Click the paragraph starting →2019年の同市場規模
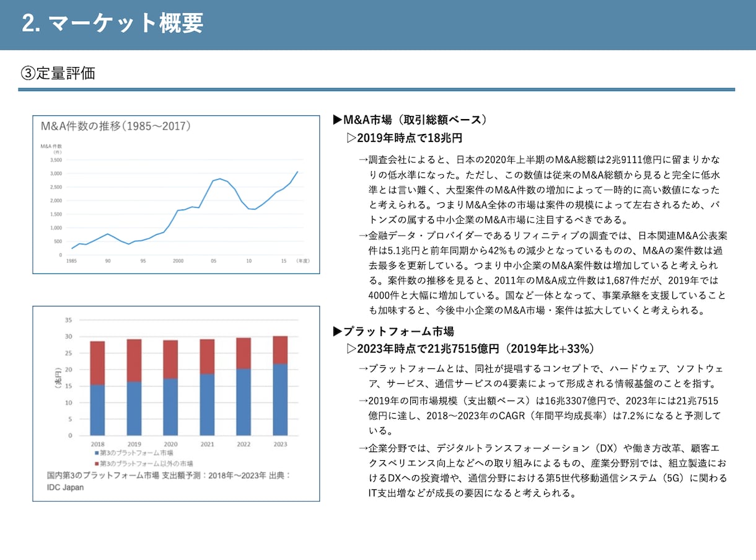Image resolution: width=756 pixels, height=560 pixels. pos(539,416)
